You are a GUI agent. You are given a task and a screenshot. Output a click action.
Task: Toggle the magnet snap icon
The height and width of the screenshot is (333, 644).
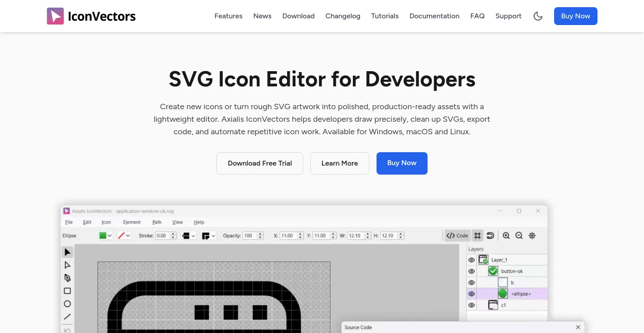click(x=490, y=235)
